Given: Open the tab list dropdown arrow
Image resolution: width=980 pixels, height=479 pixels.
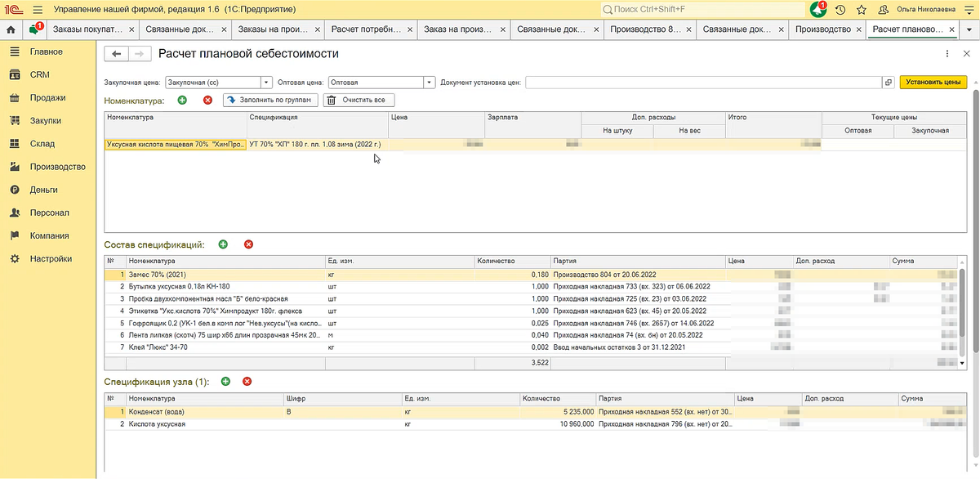Looking at the screenshot, I should (x=969, y=29).
